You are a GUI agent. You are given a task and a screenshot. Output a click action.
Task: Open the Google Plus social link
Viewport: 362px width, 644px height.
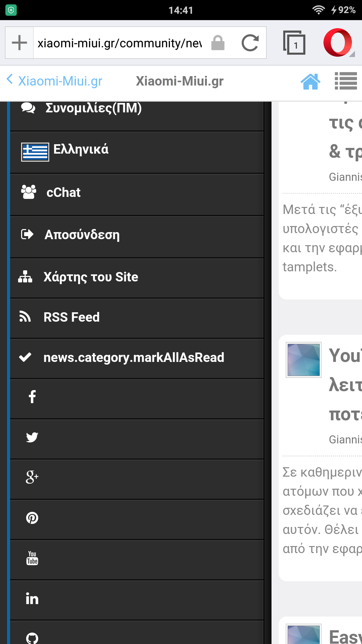point(32,477)
